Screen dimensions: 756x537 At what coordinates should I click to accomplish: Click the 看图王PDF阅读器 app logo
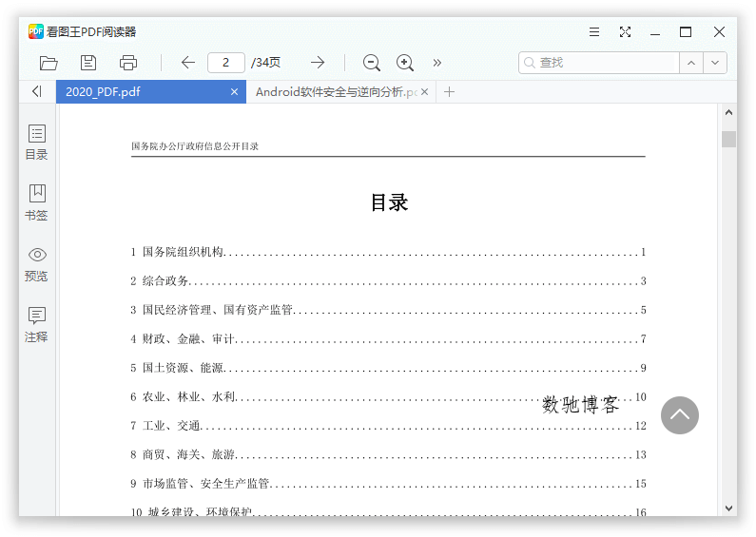point(36,31)
